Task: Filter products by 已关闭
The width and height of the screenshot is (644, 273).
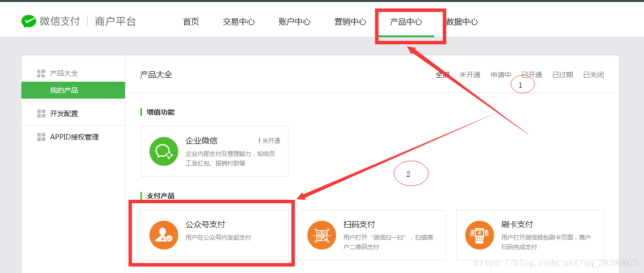Action: coord(593,75)
